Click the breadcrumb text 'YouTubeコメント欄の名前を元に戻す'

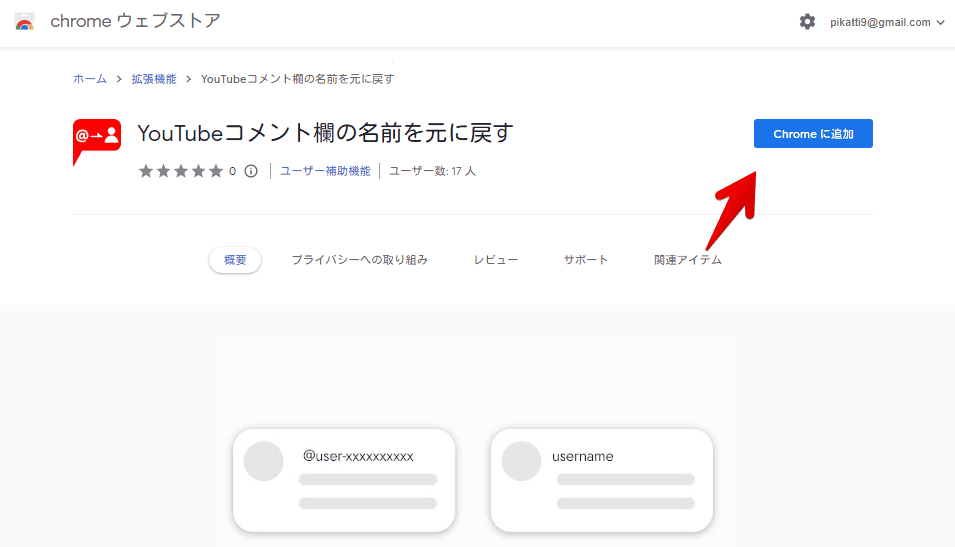297,79
